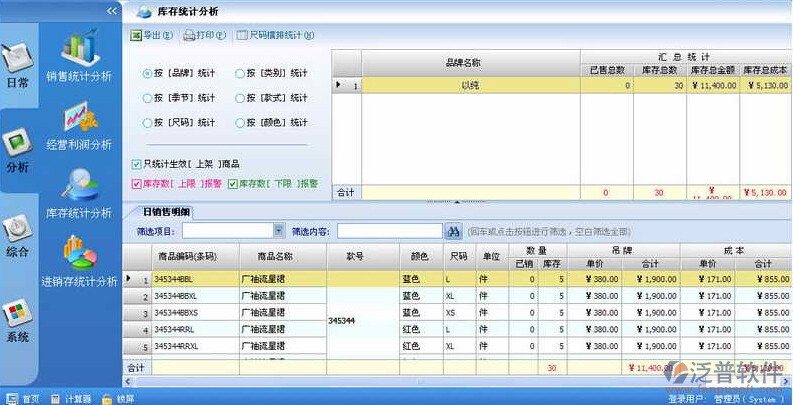The image size is (793, 405).
Task: Click the 打印 print button
Action: [x=204, y=35]
